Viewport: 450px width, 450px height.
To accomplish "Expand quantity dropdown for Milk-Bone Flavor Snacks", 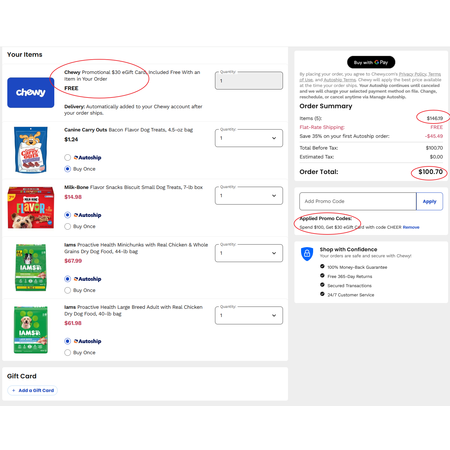I will pos(249,196).
